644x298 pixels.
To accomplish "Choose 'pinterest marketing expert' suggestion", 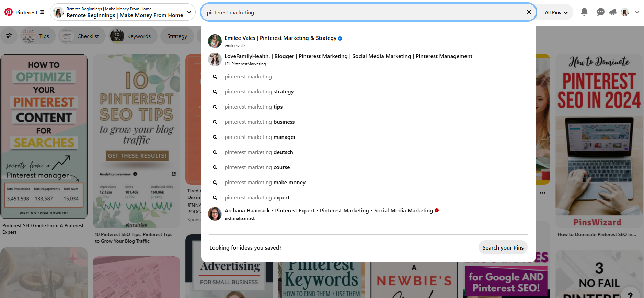I will (368, 198).
